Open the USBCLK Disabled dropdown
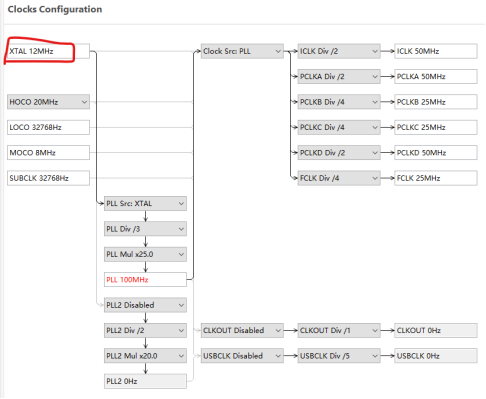The width and height of the screenshot is (486, 399). click(x=242, y=356)
